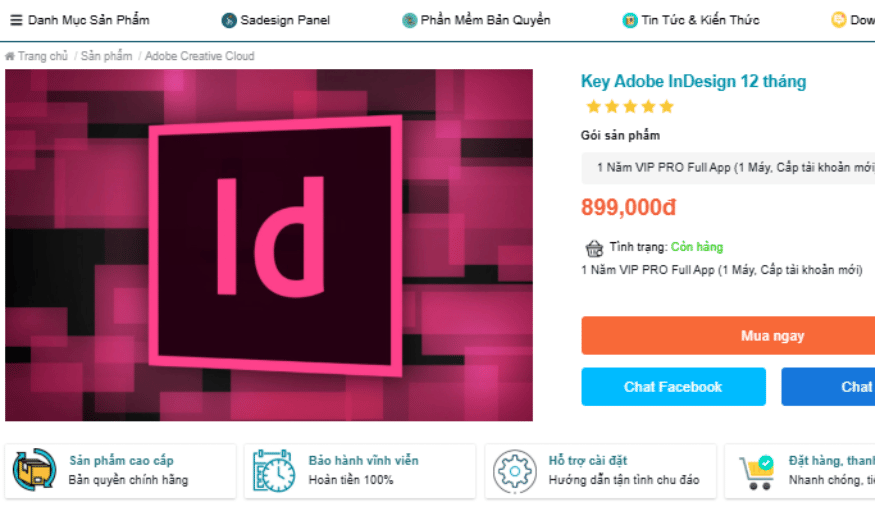Open Adobe Creative Cloud breadcrumb link
This screenshot has width=875, height=525.
click(200, 56)
